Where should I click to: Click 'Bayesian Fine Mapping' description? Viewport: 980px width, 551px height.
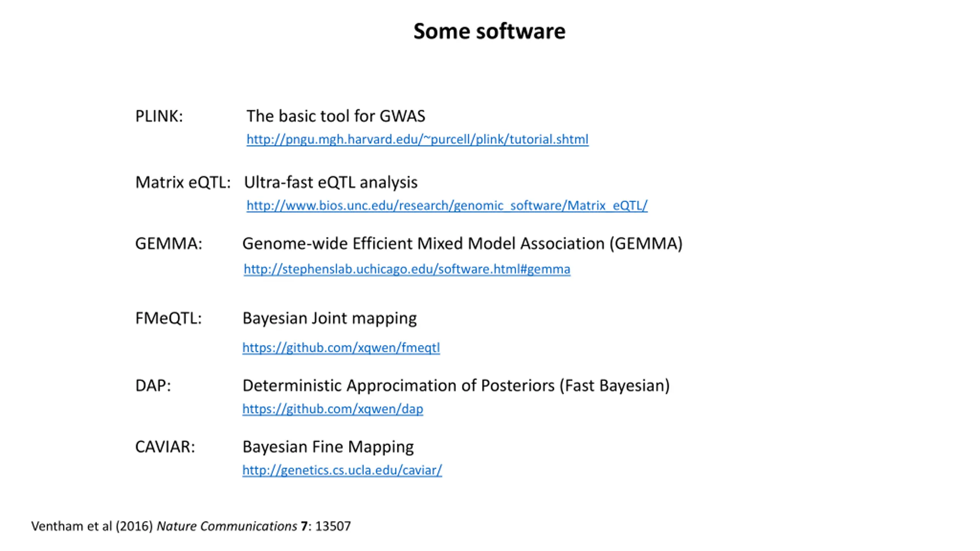tap(328, 447)
